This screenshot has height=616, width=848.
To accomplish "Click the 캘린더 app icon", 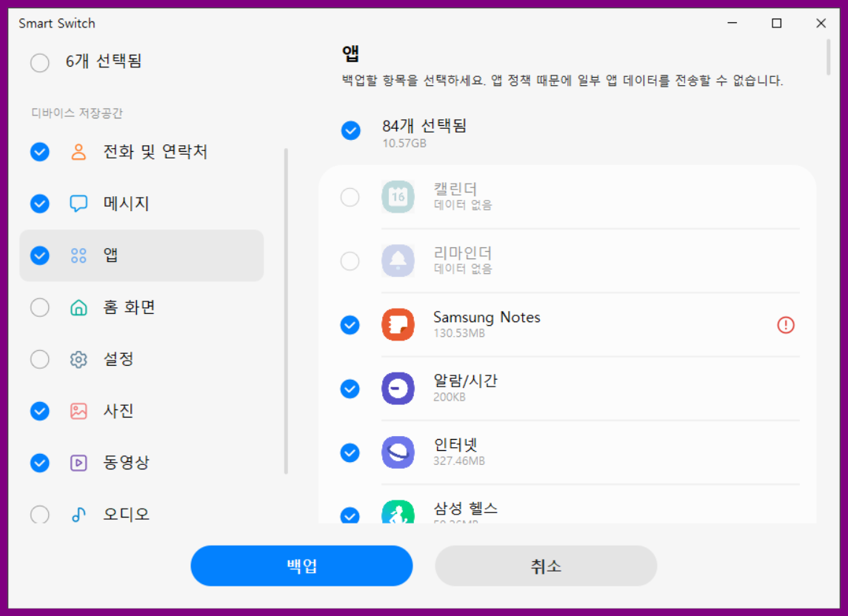I will click(x=398, y=197).
